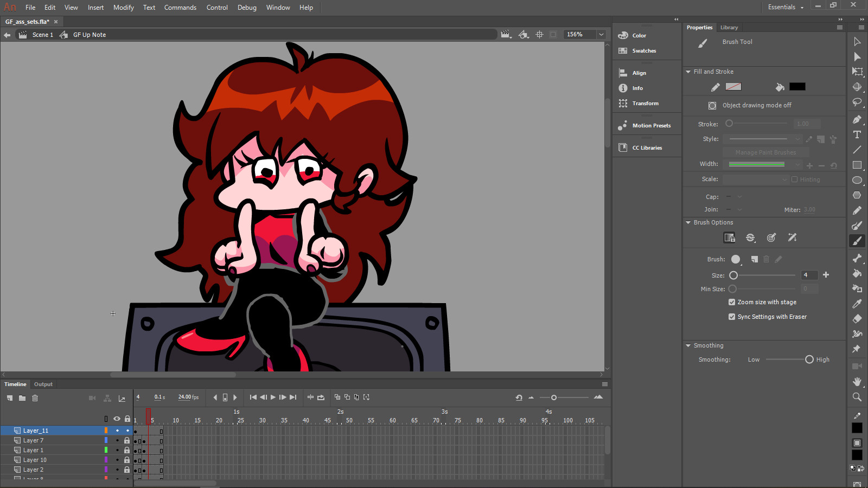Image resolution: width=868 pixels, height=488 pixels.
Task: Hide all layers via eye header icon
Action: tap(117, 419)
